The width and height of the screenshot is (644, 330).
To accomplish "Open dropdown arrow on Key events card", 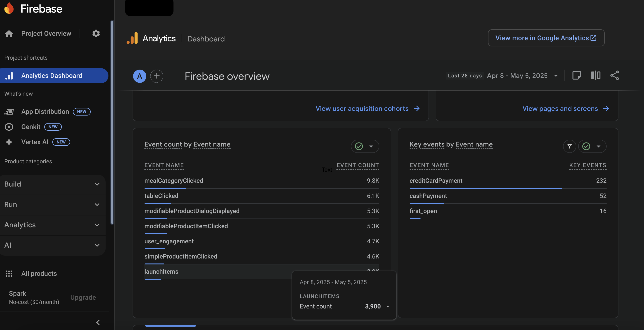I will [599, 146].
